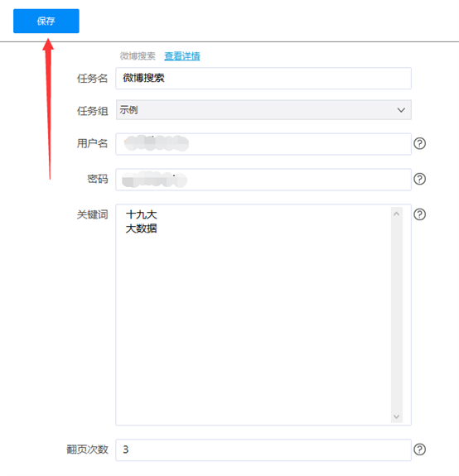This screenshot has width=459, height=476.
Task: Click into the 用户名 input field
Action: 263,144
